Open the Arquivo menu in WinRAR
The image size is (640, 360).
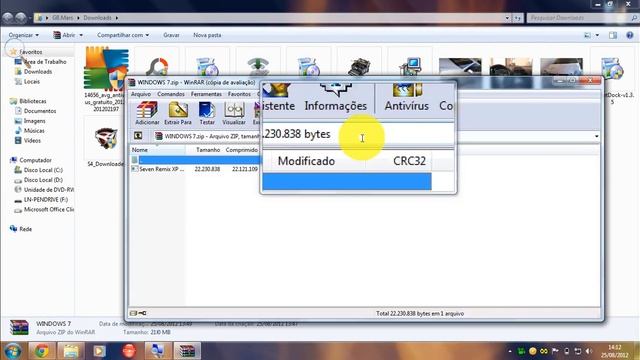(141, 94)
